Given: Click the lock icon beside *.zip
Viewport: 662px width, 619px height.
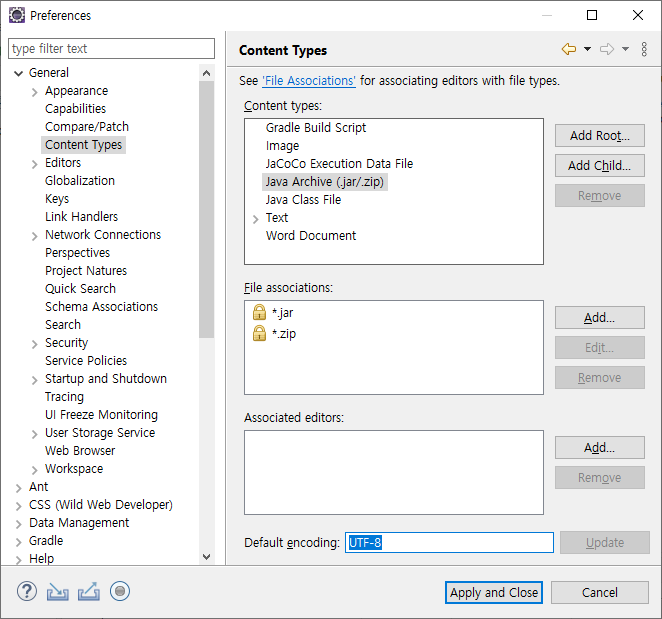Looking at the screenshot, I should coord(259,333).
